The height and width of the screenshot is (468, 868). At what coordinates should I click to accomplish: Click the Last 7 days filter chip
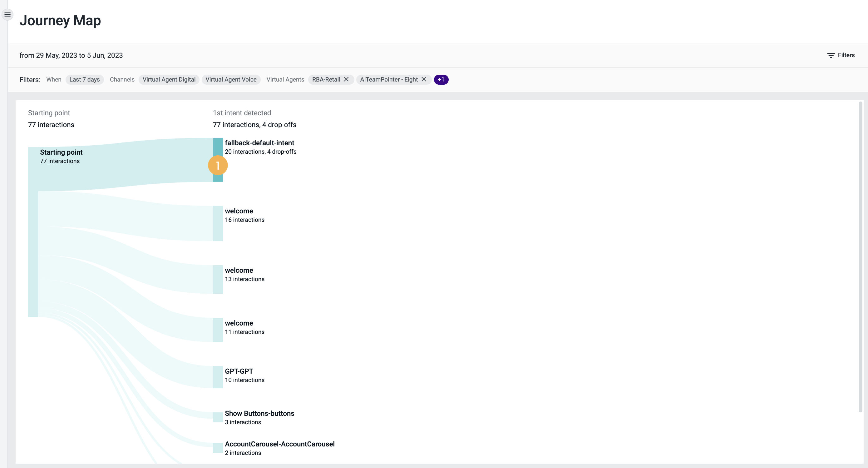coord(85,80)
